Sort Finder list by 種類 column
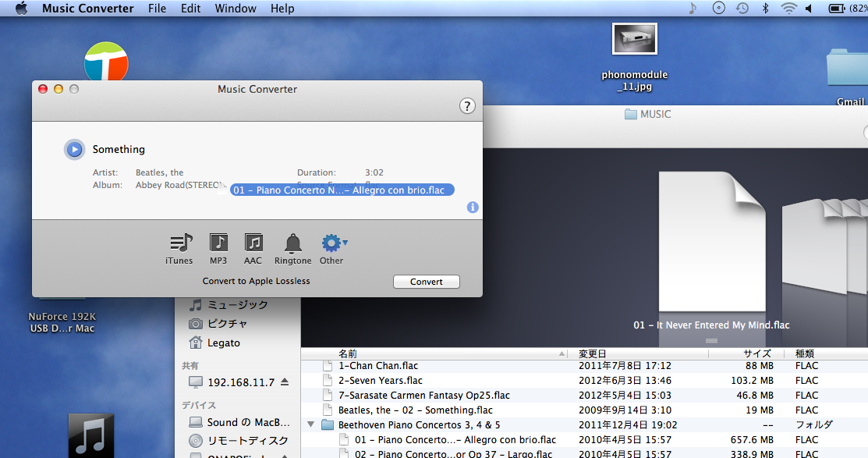The image size is (868, 458). click(826, 353)
